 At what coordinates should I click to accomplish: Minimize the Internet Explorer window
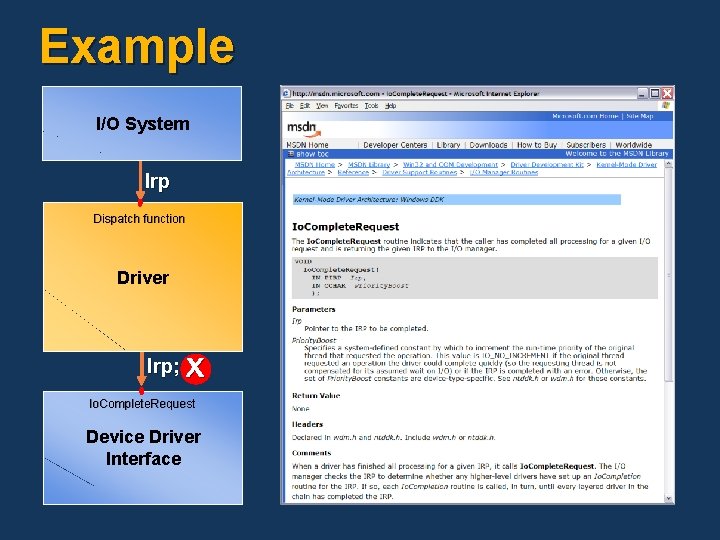click(x=643, y=93)
